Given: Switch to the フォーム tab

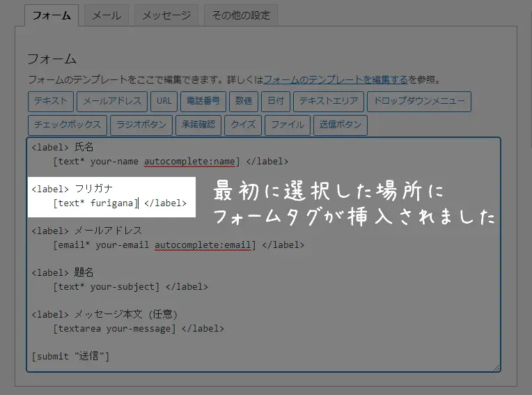Looking at the screenshot, I should point(52,15).
